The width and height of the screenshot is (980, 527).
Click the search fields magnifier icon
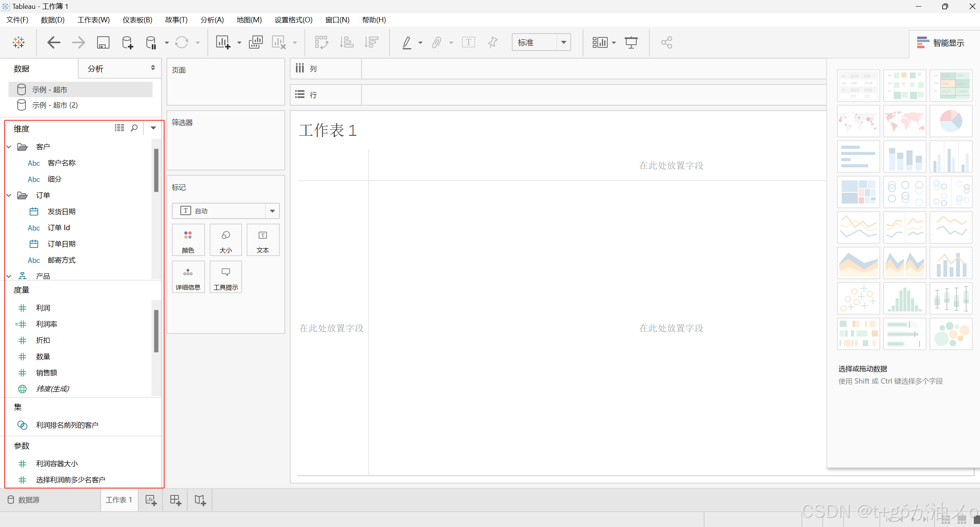134,128
